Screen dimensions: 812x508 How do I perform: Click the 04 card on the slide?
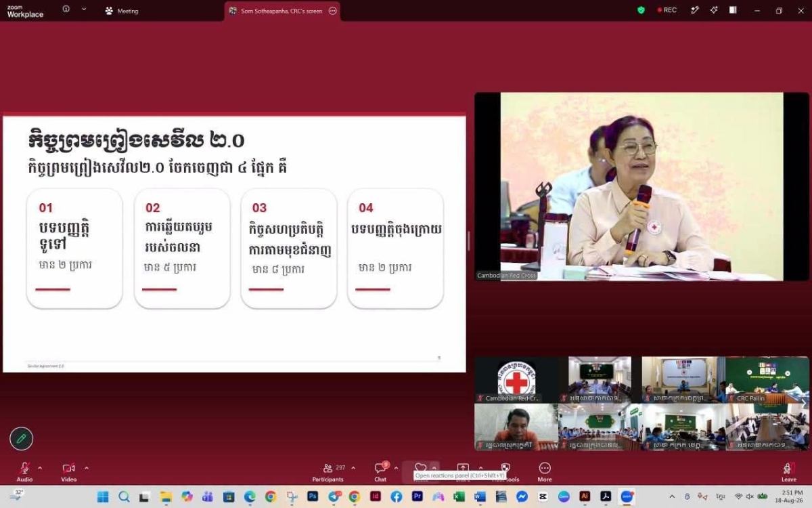[395, 248]
